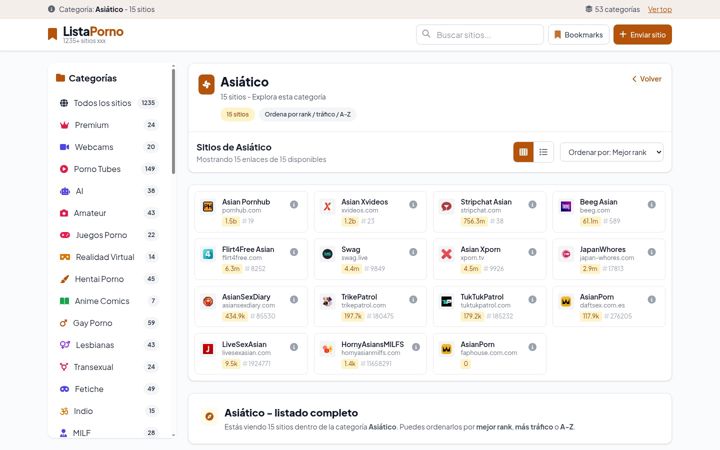
Task: Open info icon for Beeg Asian card
Action: point(652,205)
